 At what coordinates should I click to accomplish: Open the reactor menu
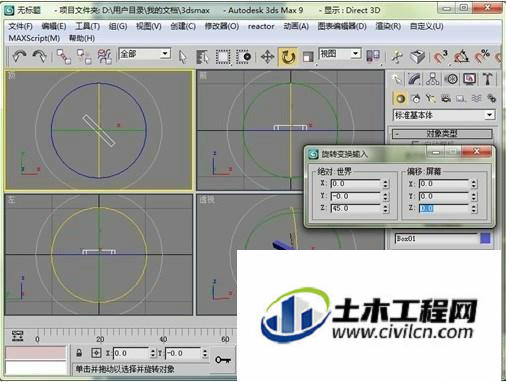pos(261,26)
